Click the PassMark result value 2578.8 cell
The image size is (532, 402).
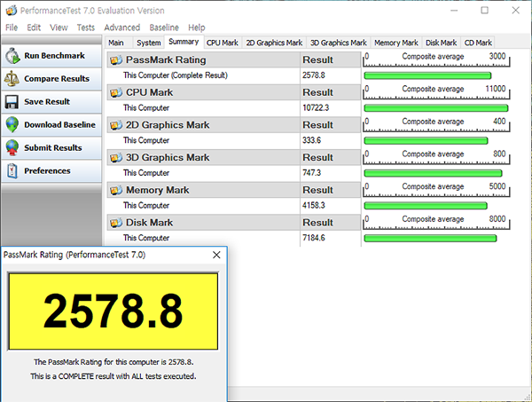pyautogui.click(x=314, y=75)
